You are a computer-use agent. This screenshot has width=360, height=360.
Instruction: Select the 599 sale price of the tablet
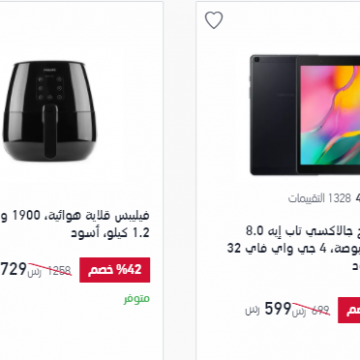(278, 309)
